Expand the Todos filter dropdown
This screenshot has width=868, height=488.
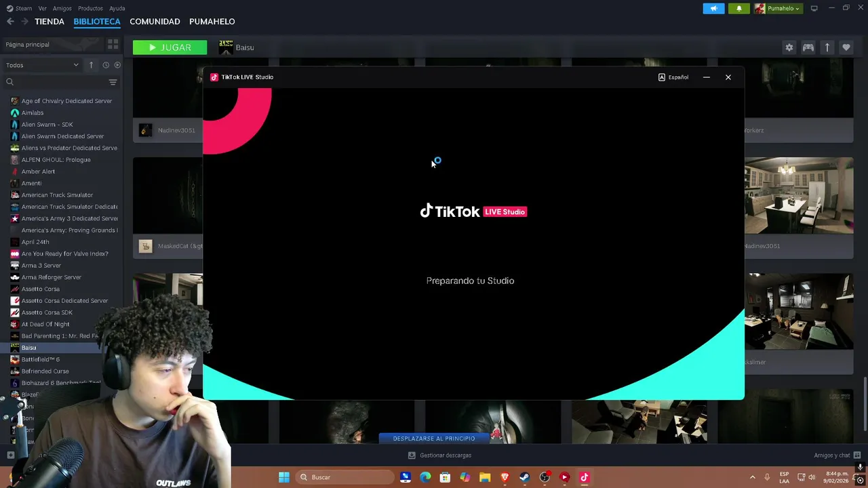[42, 65]
